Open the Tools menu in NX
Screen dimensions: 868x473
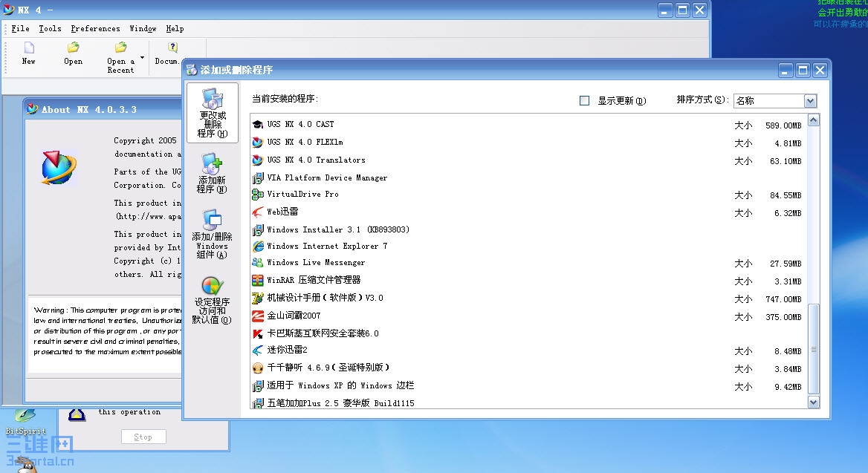pyautogui.click(x=50, y=28)
